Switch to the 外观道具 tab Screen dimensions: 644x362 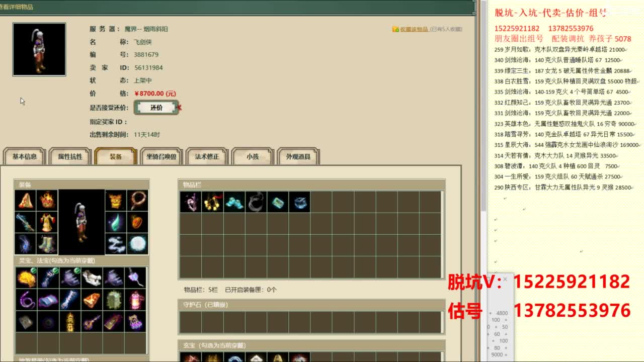click(x=298, y=156)
